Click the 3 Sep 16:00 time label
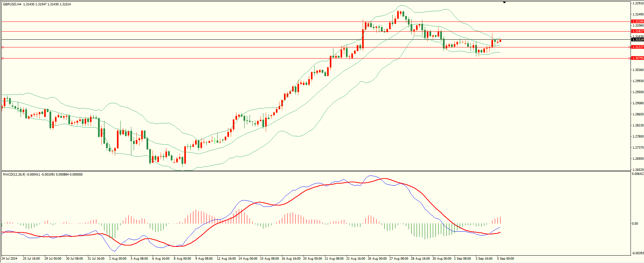The image size is (644, 263). pyautogui.click(x=484, y=259)
